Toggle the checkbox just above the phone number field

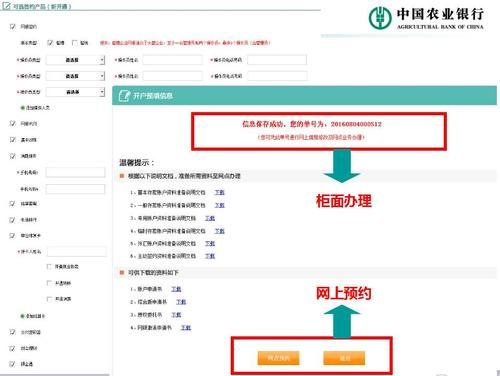(x=13, y=156)
